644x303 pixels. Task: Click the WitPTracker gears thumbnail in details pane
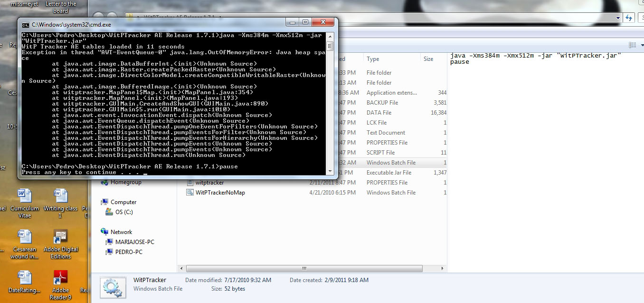(113, 288)
